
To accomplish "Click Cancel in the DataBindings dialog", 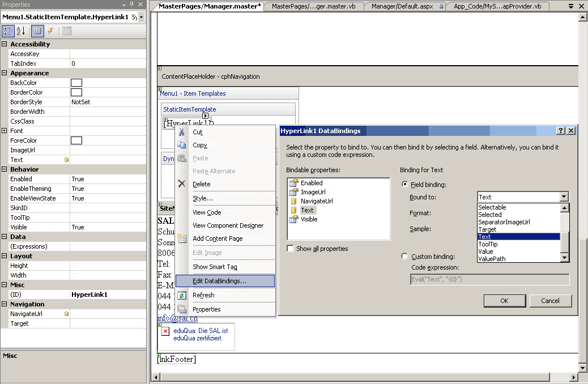I will [x=550, y=301].
